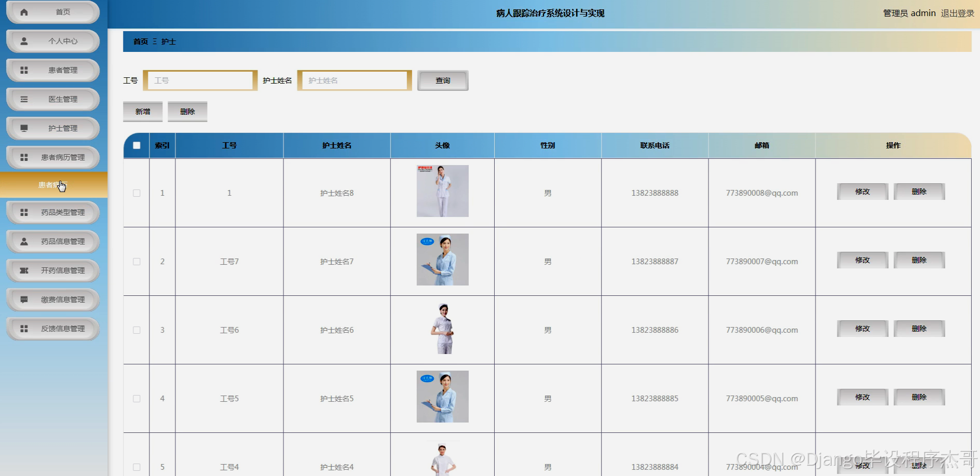Open 反馈信息管理 menu item
This screenshot has width=980, height=476.
[x=53, y=329]
